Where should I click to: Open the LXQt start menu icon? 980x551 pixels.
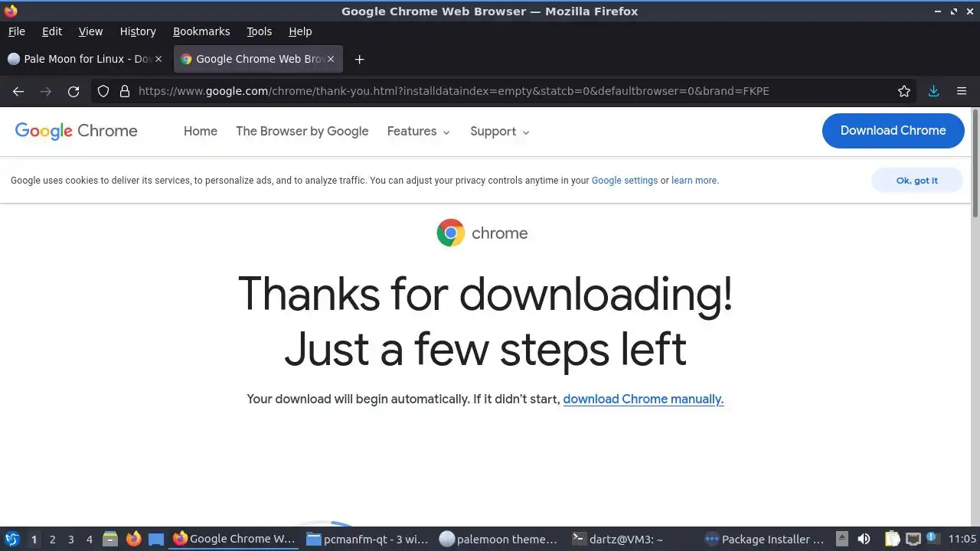tap(12, 540)
